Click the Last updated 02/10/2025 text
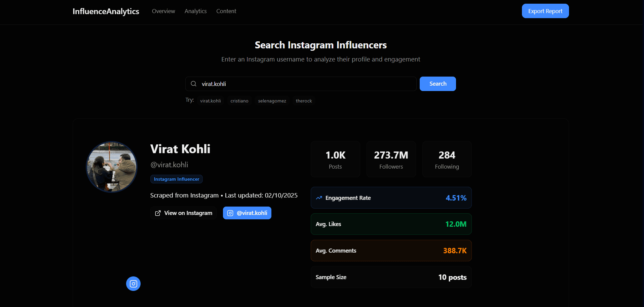Image resolution: width=644 pixels, height=307 pixels. (261, 195)
